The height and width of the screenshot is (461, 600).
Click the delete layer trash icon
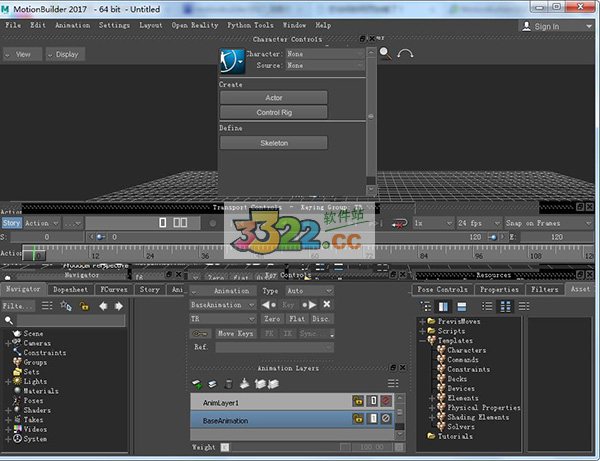coord(230,383)
